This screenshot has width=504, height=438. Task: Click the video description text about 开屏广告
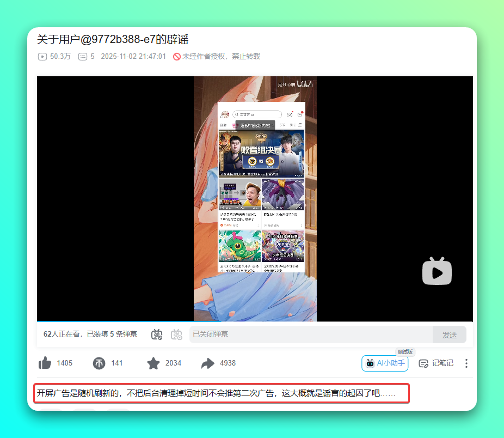(x=216, y=393)
